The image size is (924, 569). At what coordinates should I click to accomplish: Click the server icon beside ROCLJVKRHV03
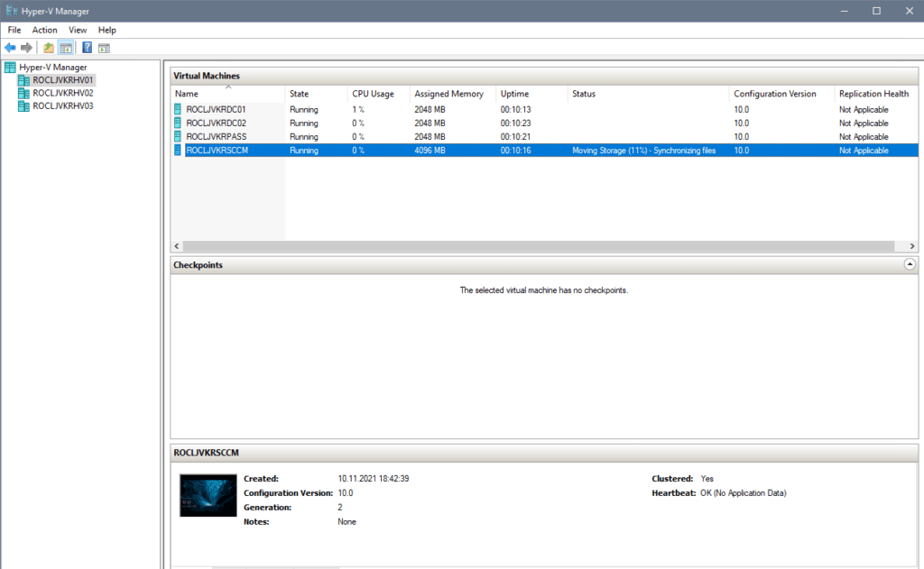23,106
